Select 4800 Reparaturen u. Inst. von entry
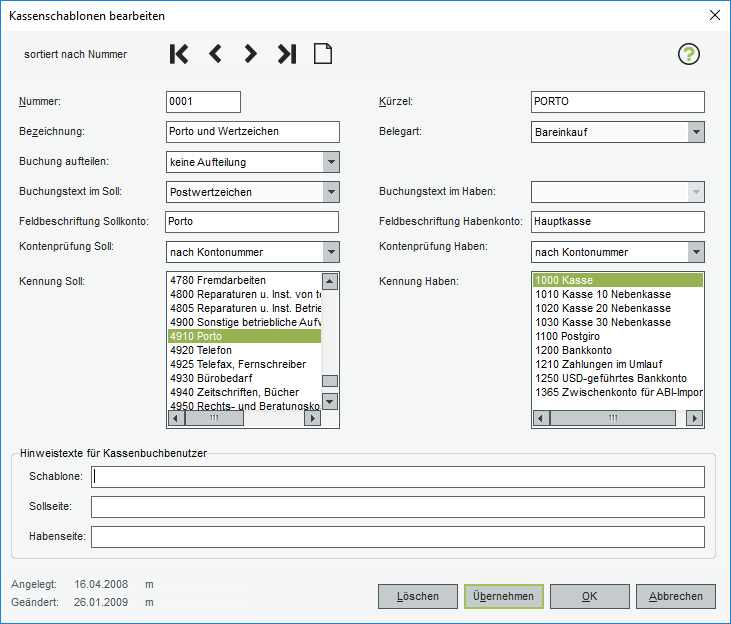 244,294
